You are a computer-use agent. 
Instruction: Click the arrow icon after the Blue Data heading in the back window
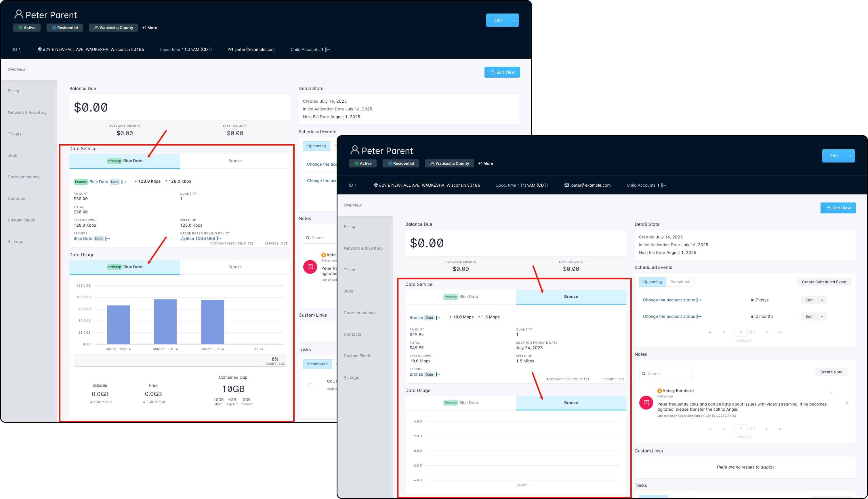tap(124, 182)
